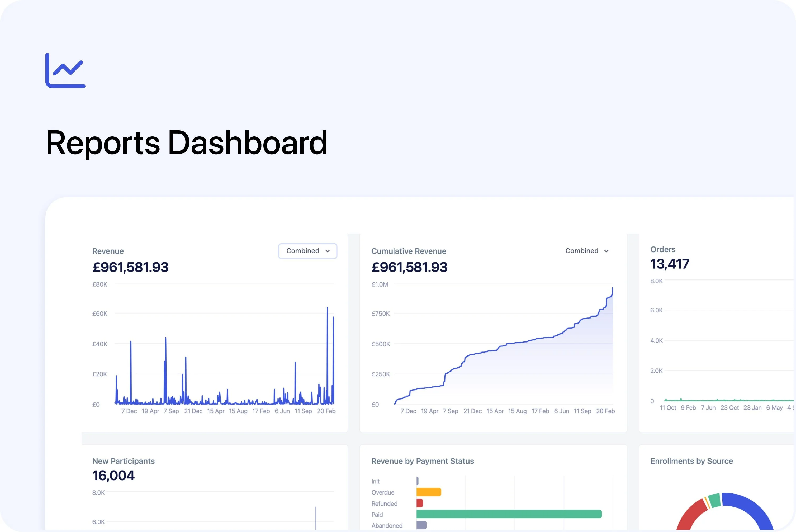Click the line chart logo icon
This screenshot has width=796, height=532.
tap(65, 70)
